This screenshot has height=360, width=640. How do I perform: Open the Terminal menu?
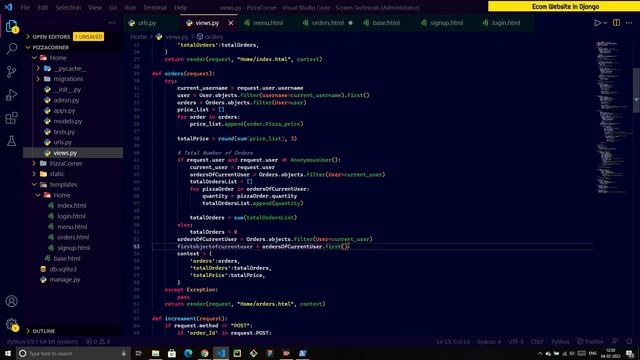pos(155,7)
